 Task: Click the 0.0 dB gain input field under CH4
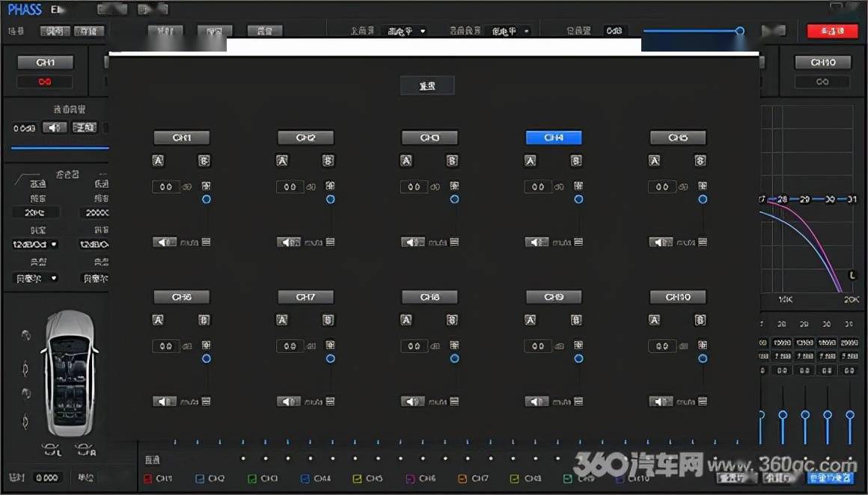[x=538, y=186]
